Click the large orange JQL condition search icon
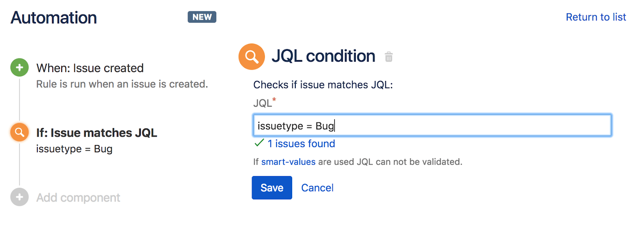The height and width of the screenshot is (226, 644). tap(252, 57)
